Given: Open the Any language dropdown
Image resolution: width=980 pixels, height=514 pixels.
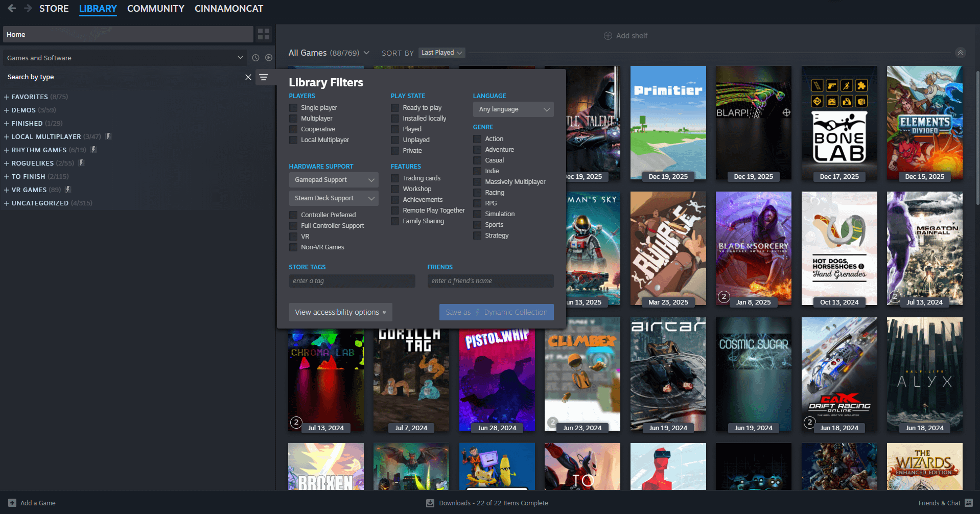Looking at the screenshot, I should click(x=513, y=109).
